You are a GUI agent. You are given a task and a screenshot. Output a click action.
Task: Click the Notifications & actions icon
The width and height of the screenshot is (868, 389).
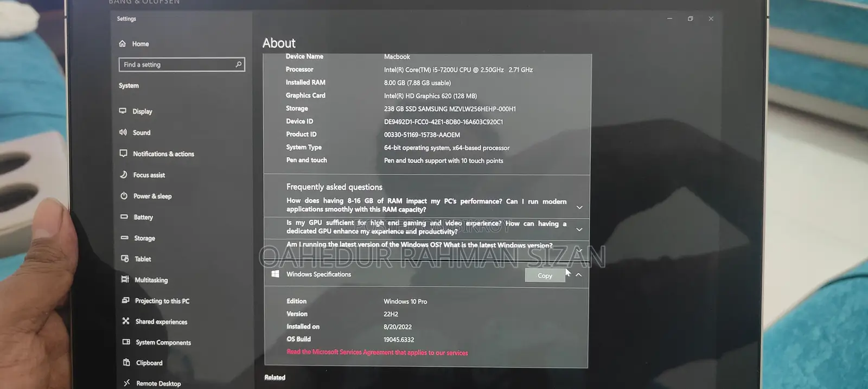pyautogui.click(x=124, y=154)
